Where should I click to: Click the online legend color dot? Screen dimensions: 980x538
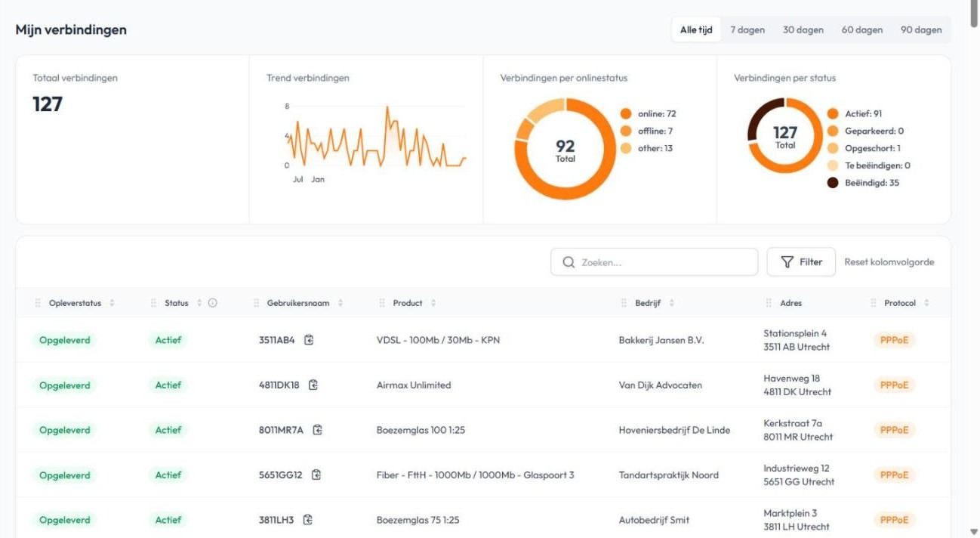click(625, 114)
